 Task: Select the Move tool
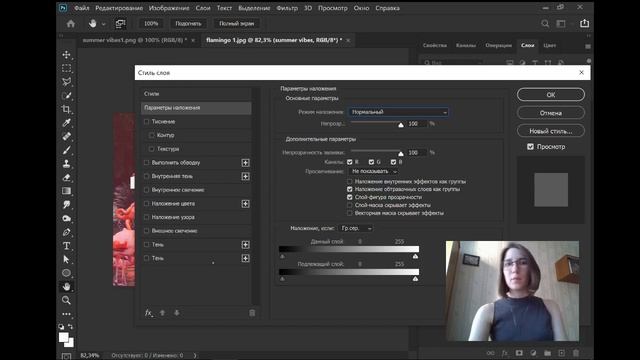[x=67, y=55]
